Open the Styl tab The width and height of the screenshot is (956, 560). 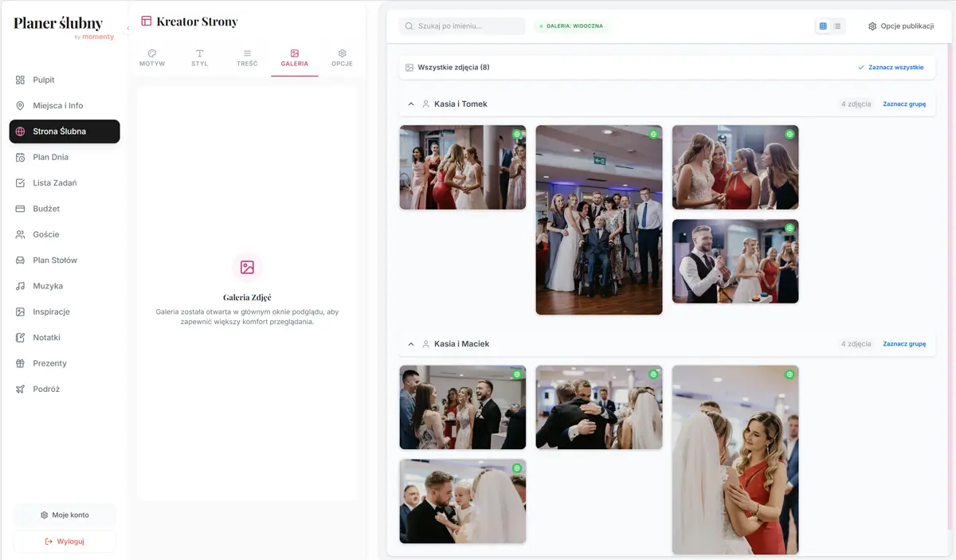199,58
